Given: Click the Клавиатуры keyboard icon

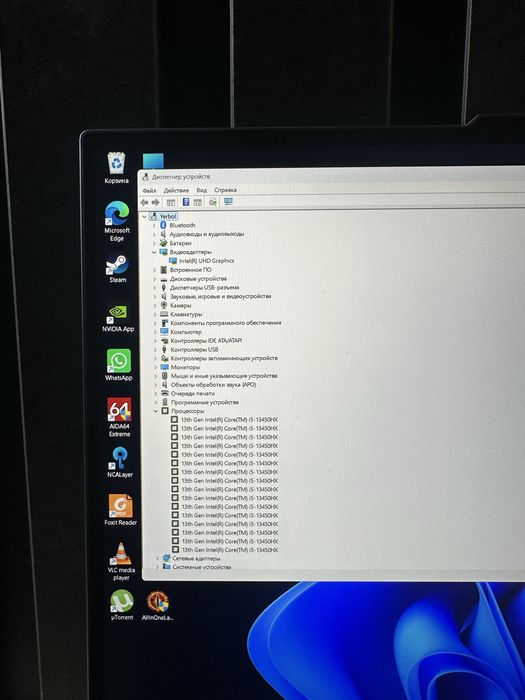Looking at the screenshot, I should [164, 314].
